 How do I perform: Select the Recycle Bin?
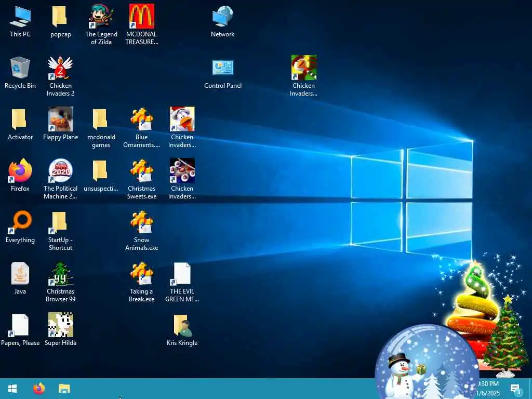pyautogui.click(x=20, y=73)
